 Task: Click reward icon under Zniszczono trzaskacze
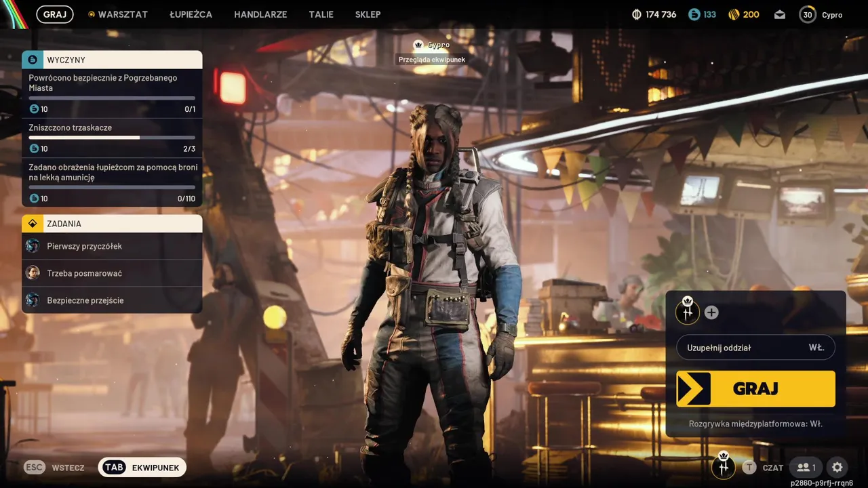[34, 148]
